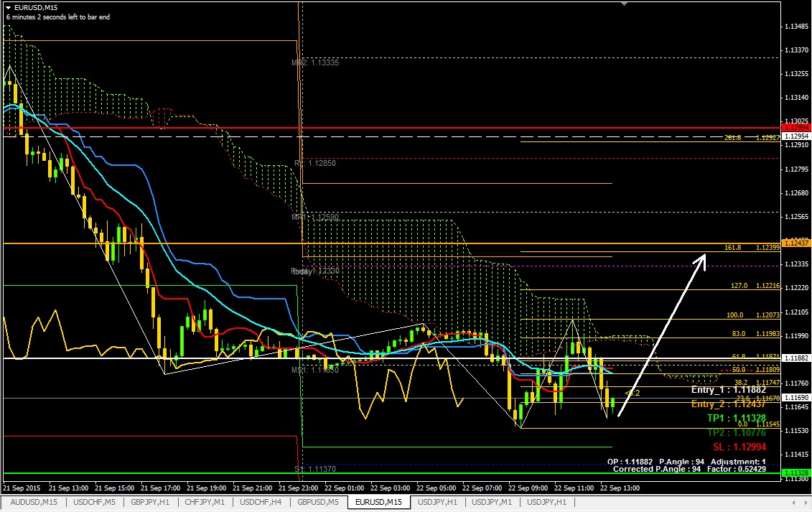Select the 'OP : 1.11882 P.Angle : 94' text line

pos(655,462)
